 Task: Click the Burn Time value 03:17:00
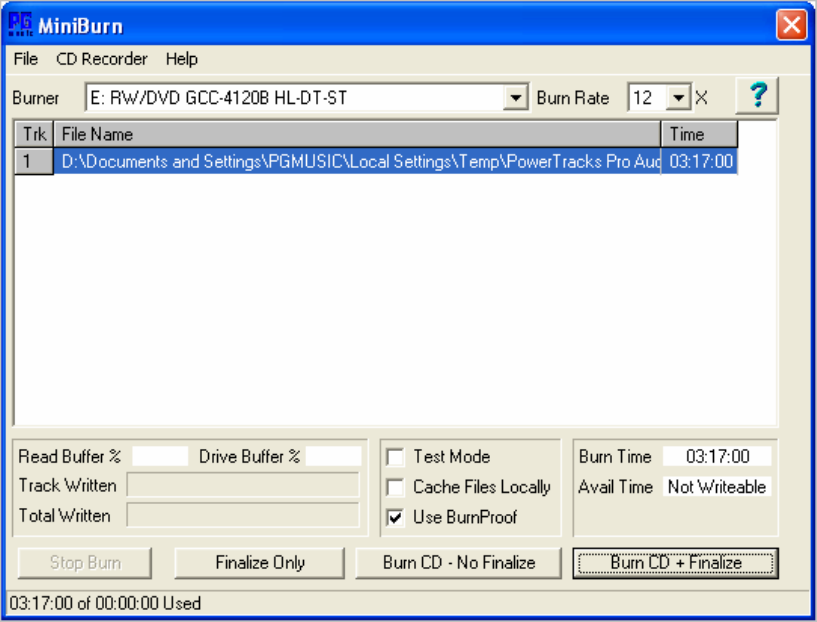[x=717, y=456]
